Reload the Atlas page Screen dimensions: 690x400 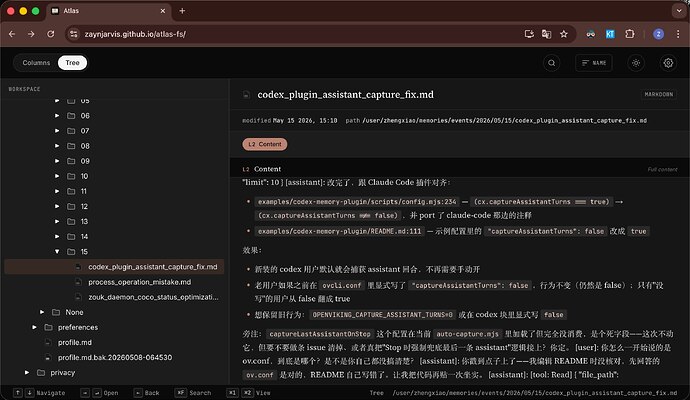coord(51,34)
